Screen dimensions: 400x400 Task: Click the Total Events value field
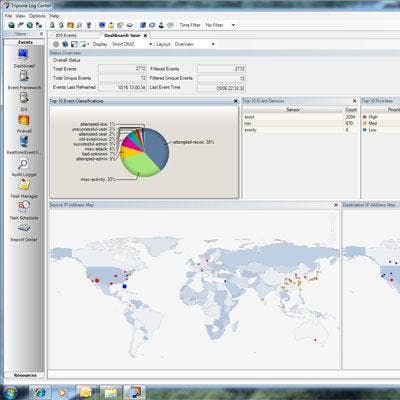(x=122, y=69)
